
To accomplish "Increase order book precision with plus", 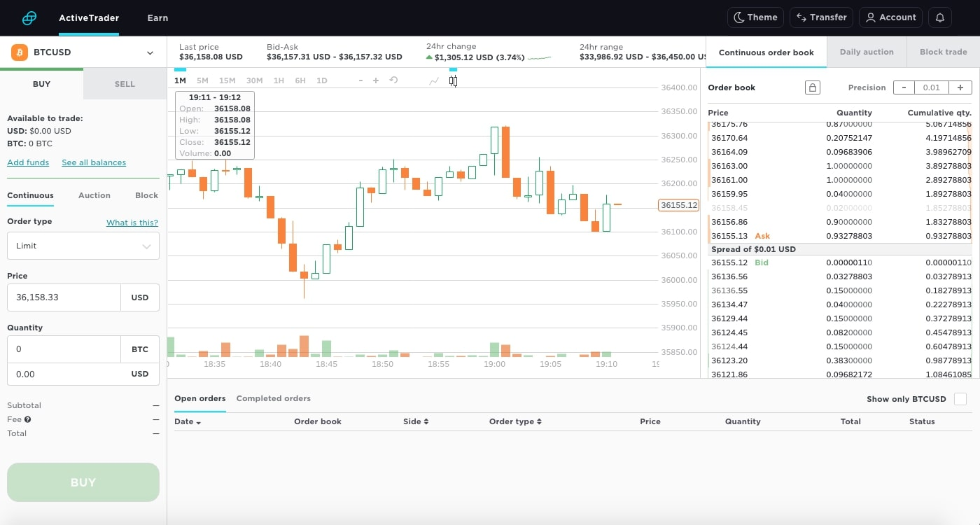I will (960, 87).
